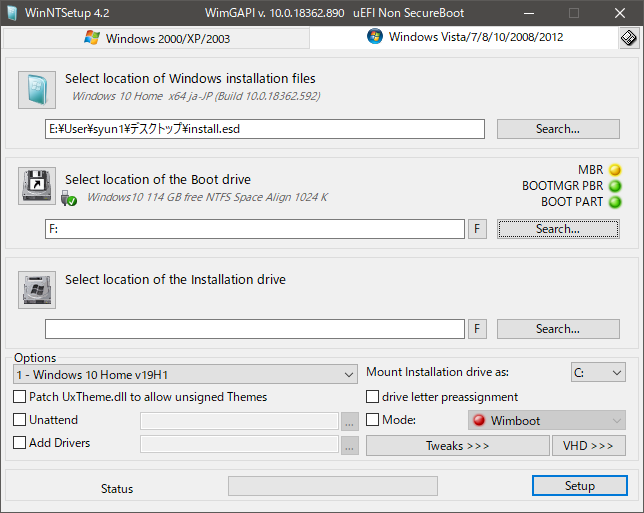Click the F format button beside Boot drive field
The height and width of the screenshot is (513, 644).
pyautogui.click(x=477, y=229)
